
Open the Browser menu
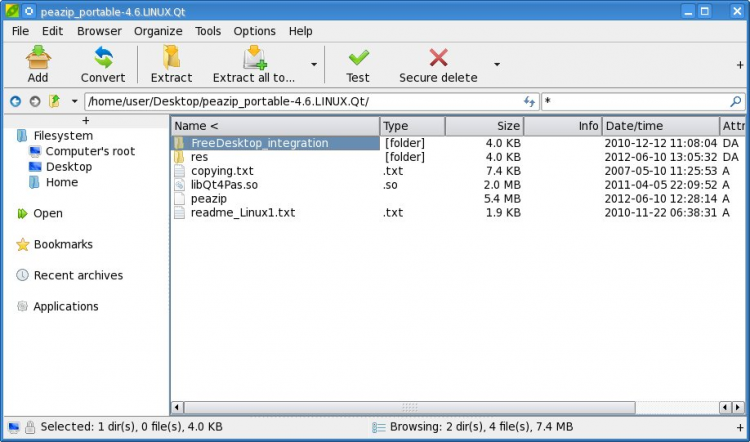tap(99, 31)
